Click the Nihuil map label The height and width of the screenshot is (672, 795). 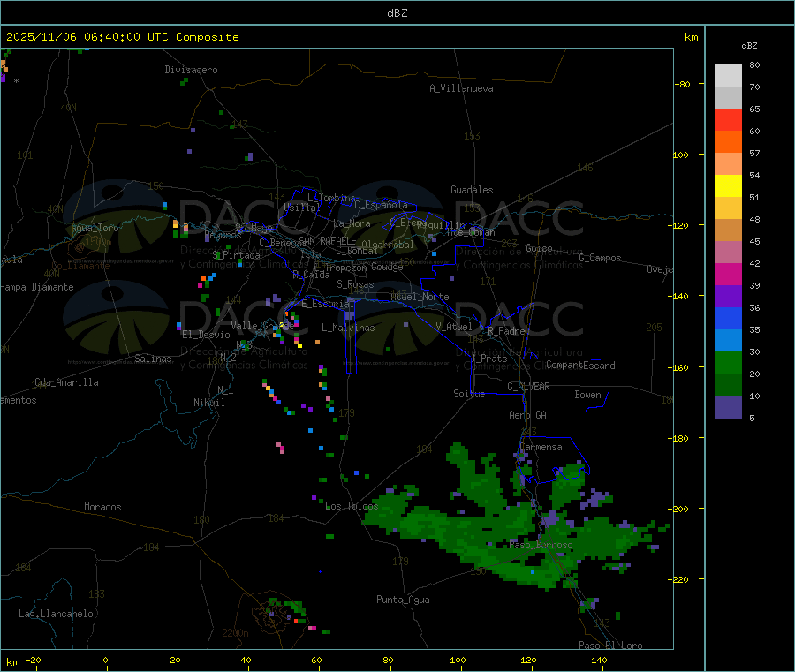pyautogui.click(x=208, y=403)
